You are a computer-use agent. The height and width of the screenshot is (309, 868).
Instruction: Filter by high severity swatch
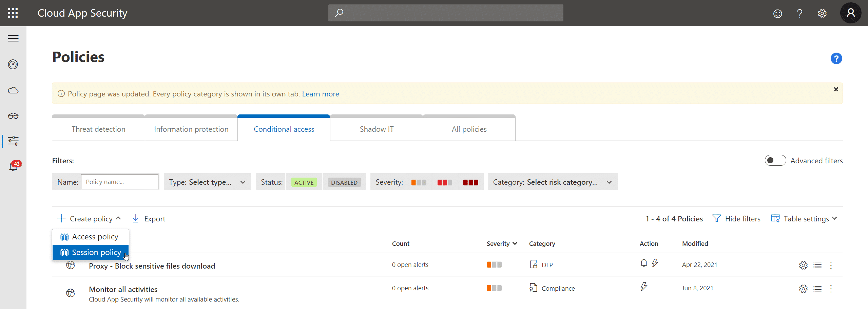point(471,182)
